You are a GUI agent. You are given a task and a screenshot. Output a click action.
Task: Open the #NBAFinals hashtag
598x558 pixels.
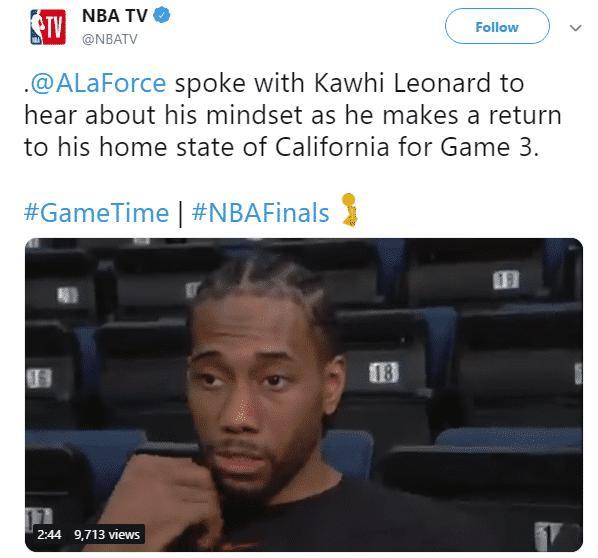(x=260, y=213)
